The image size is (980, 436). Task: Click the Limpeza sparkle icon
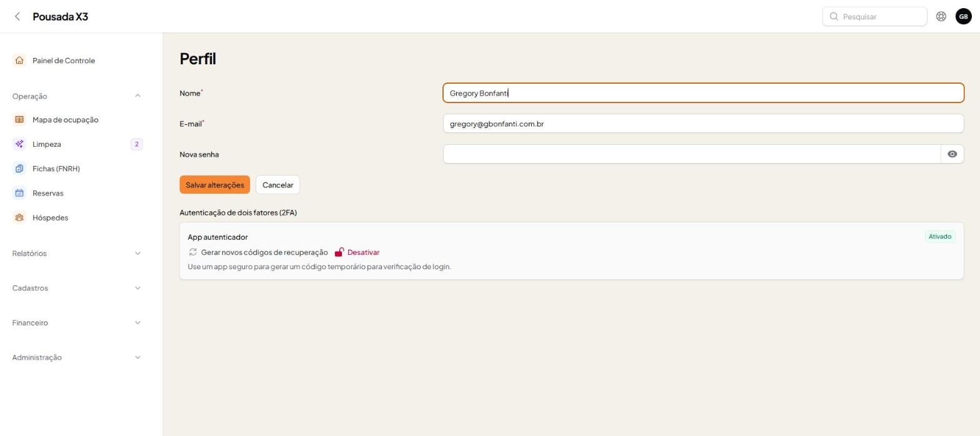[19, 144]
